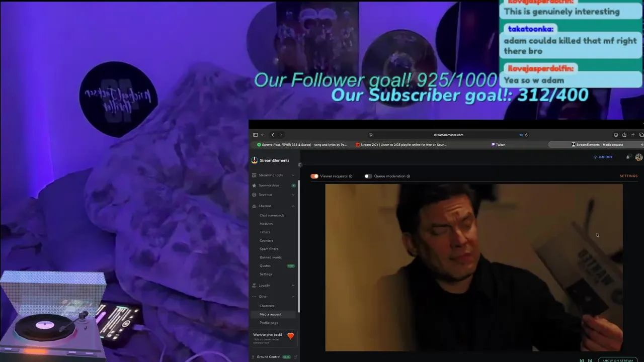Image resolution: width=644 pixels, height=362 pixels.
Task: Click the Ground Control external-link icon
Action: [x=296, y=357]
